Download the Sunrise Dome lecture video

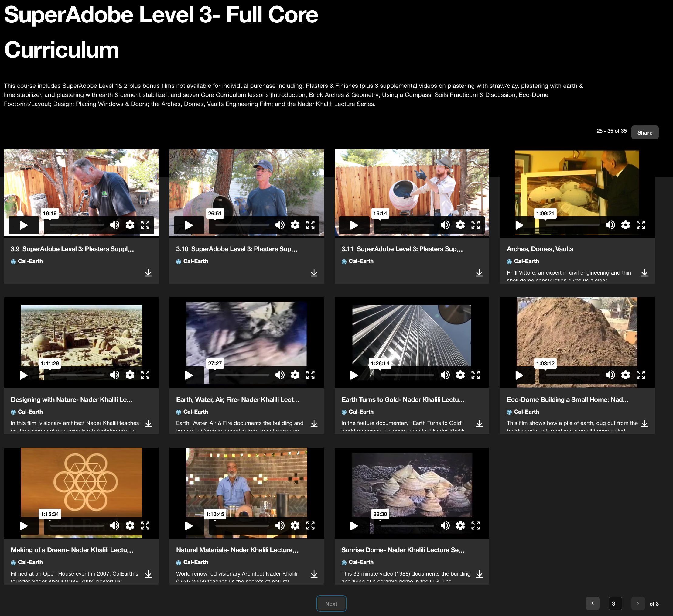[x=479, y=574]
